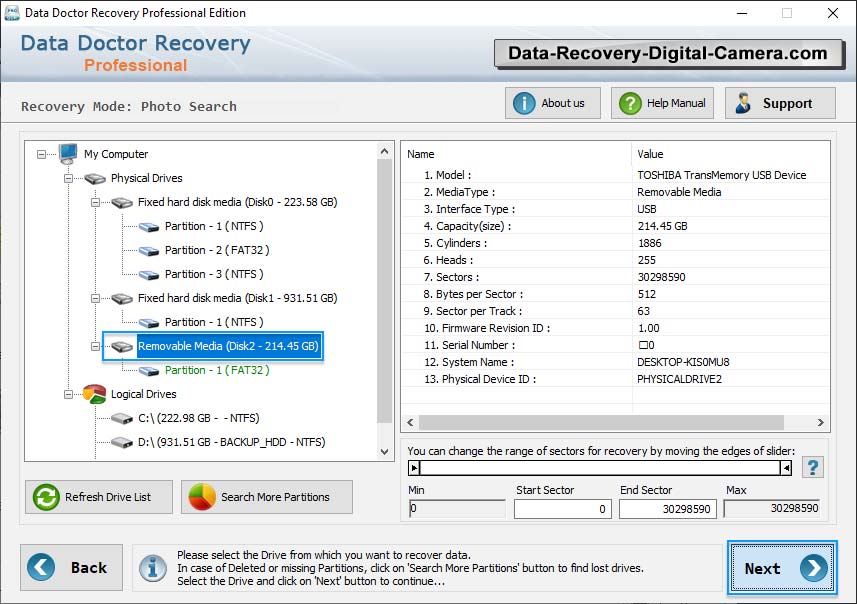Select green Partition - 1 ( FAT32 )
Viewport: 857px width, 604px height.
[217, 371]
